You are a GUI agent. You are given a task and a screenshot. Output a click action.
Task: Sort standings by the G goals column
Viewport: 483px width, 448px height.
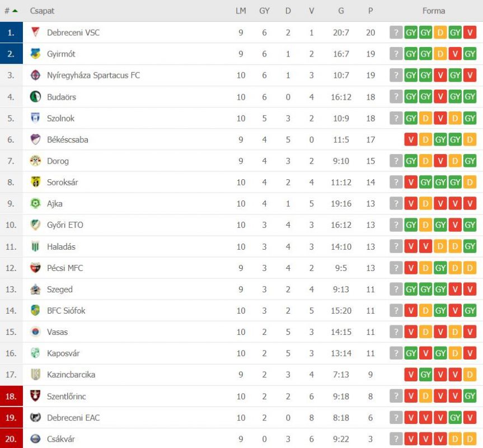[x=341, y=11]
